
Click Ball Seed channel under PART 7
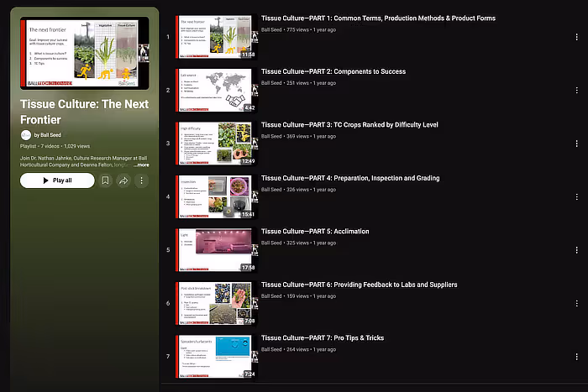click(x=271, y=349)
